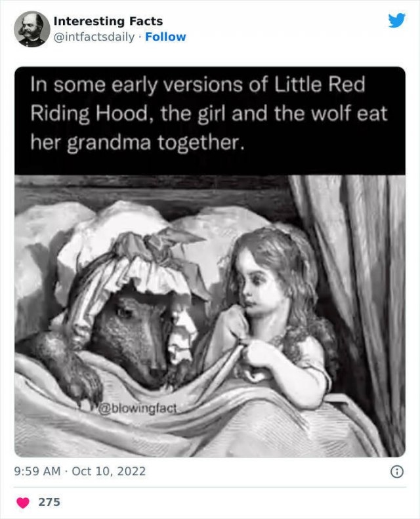Image resolution: width=420 pixels, height=519 pixels.
Task: Click the @blowingfact watermark on the image
Action: [138, 409]
